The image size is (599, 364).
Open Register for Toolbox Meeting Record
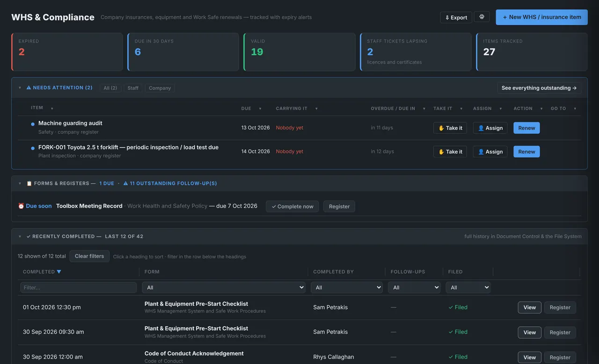339,206
